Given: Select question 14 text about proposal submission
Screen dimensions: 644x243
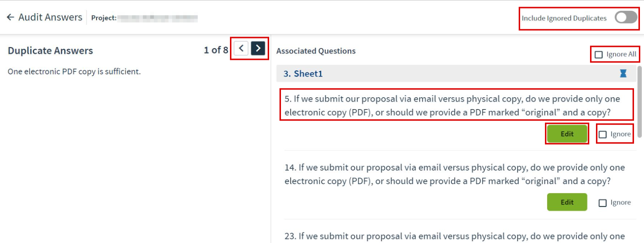Looking at the screenshot, I should pyautogui.click(x=455, y=174).
